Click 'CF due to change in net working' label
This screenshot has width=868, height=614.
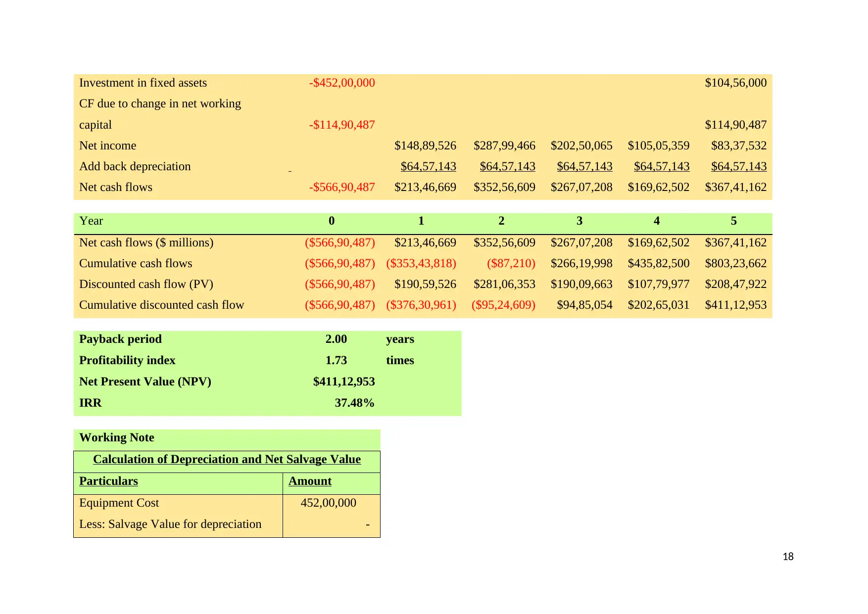160,103
